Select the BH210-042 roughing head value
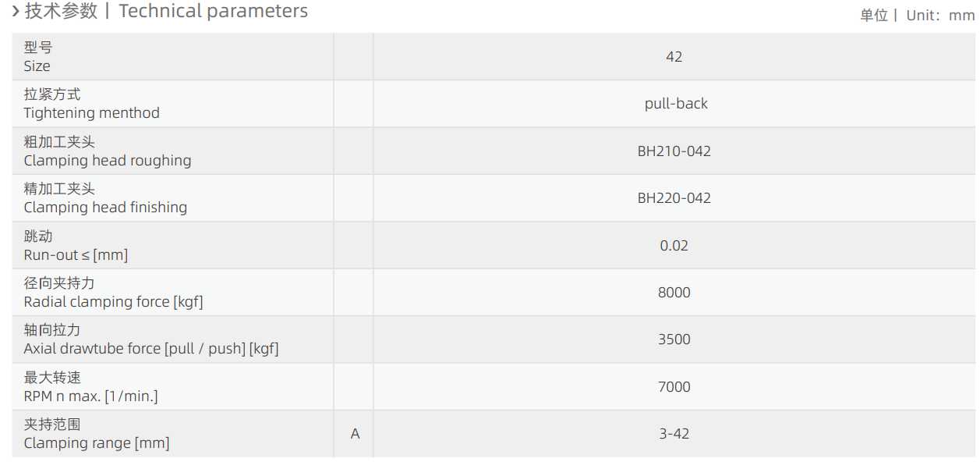The image size is (980, 462). click(674, 151)
